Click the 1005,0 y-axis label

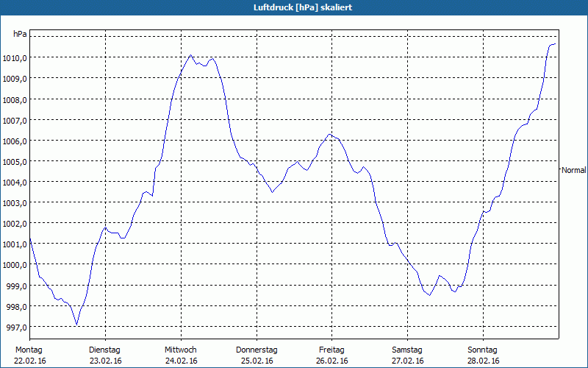click(x=15, y=162)
